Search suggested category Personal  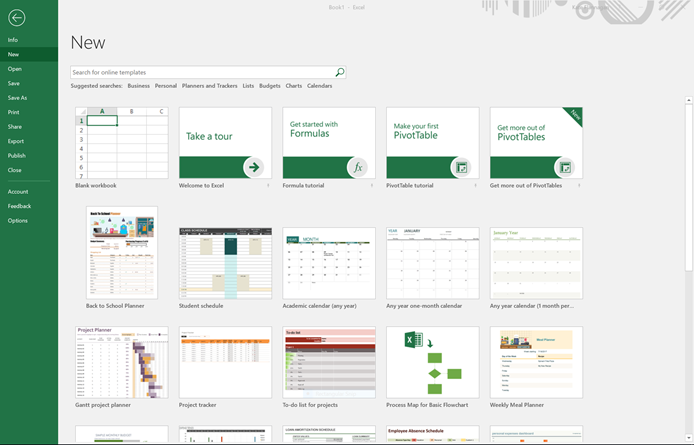166,86
